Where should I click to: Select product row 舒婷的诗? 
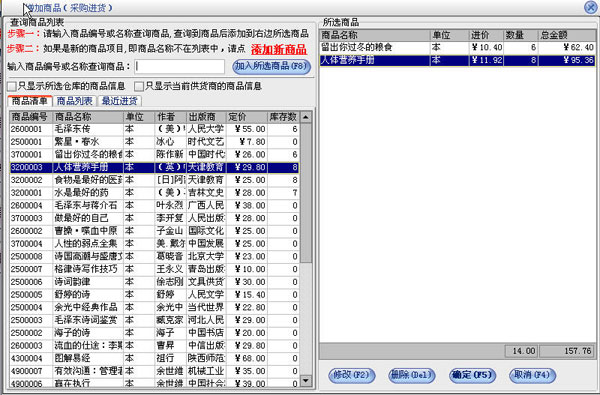tap(155, 294)
